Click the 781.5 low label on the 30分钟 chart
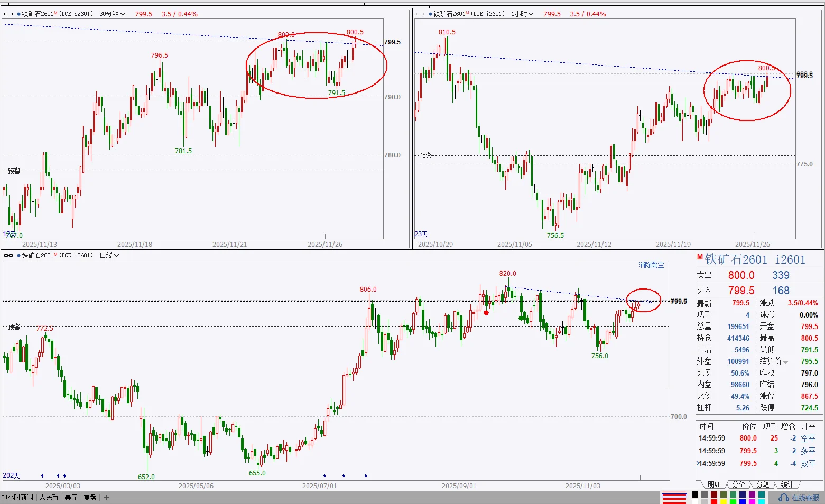 pos(183,151)
